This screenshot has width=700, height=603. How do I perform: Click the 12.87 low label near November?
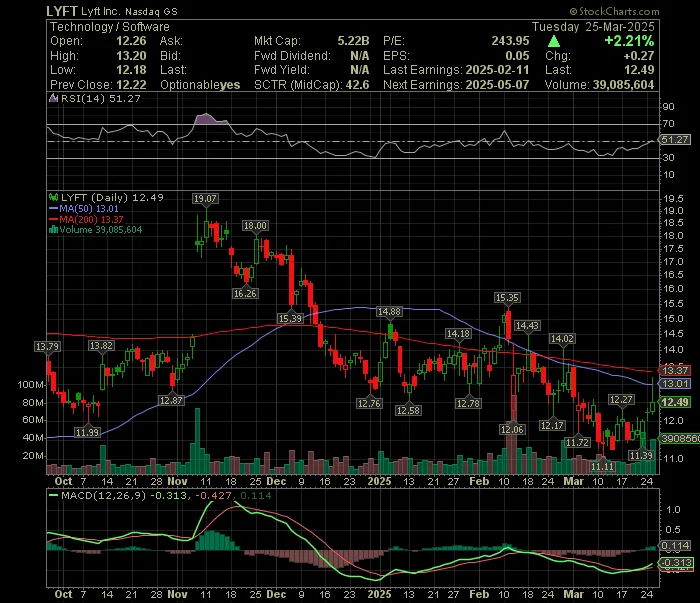point(171,401)
